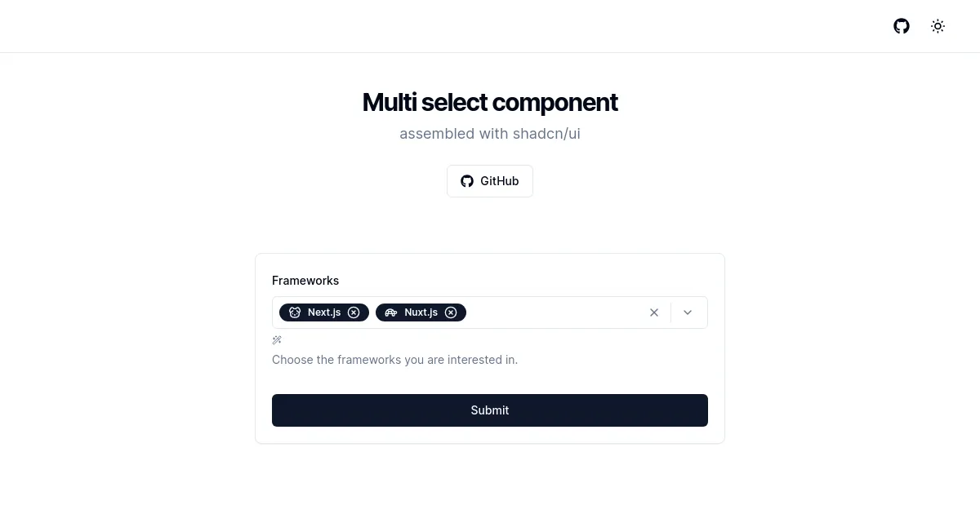The height and width of the screenshot is (514, 980).
Task: Clear all selected frameworks with the X control
Action: [654, 312]
